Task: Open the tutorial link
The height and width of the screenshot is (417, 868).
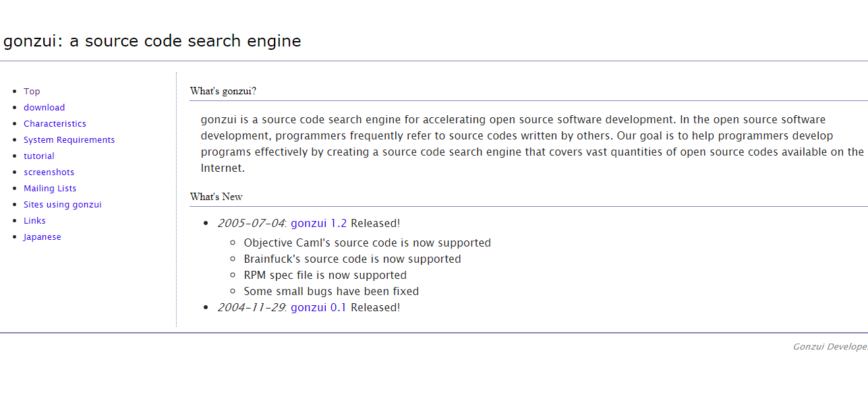Action: (39, 156)
